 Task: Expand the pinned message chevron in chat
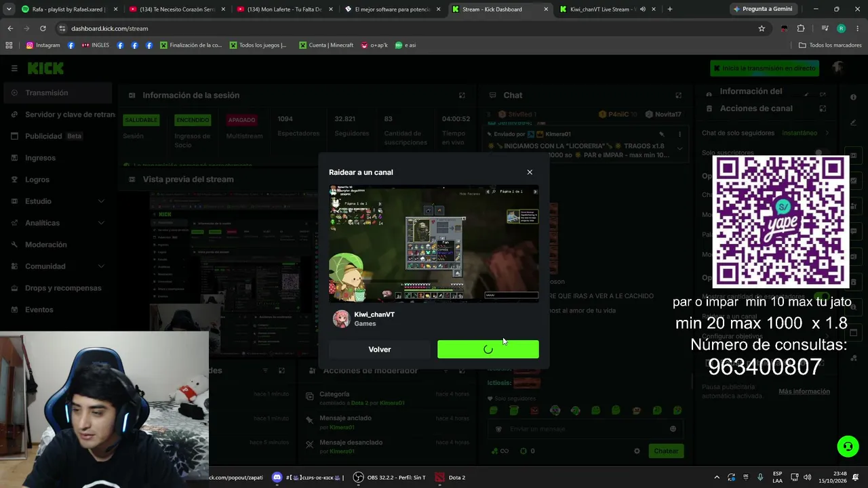click(x=679, y=149)
